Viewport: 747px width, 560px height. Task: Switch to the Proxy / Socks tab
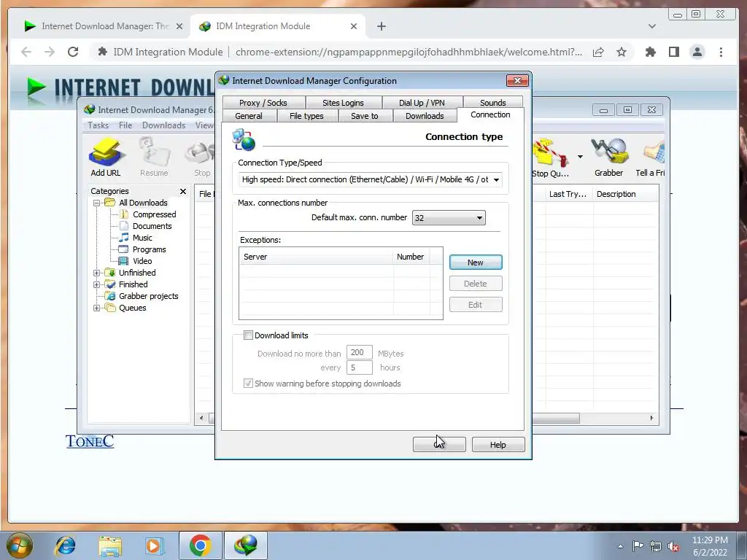[263, 102]
